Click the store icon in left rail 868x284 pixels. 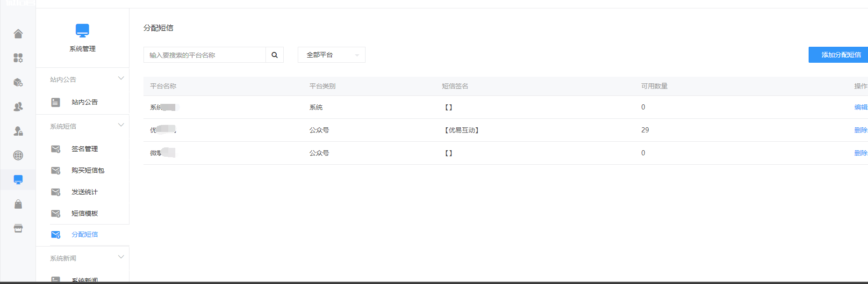pos(18,228)
